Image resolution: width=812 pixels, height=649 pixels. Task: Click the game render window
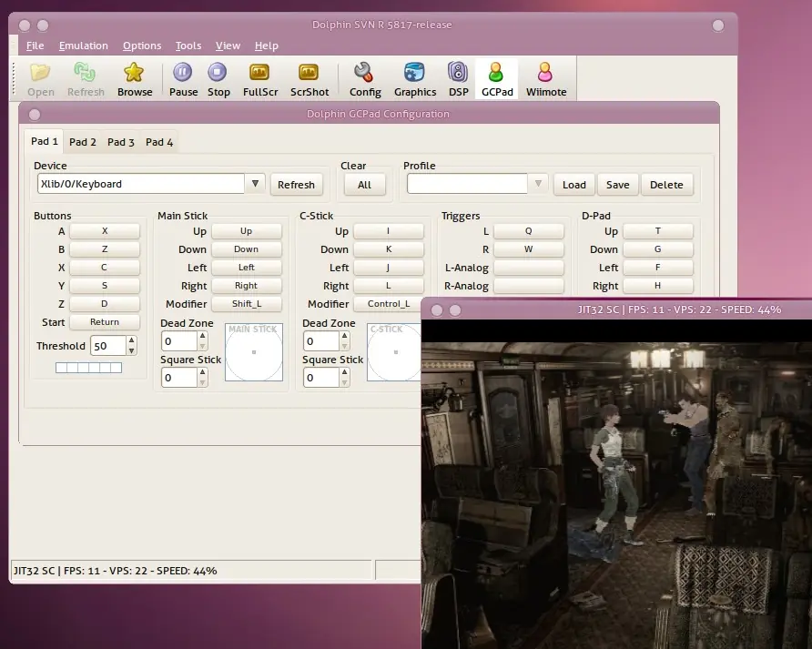point(616,484)
